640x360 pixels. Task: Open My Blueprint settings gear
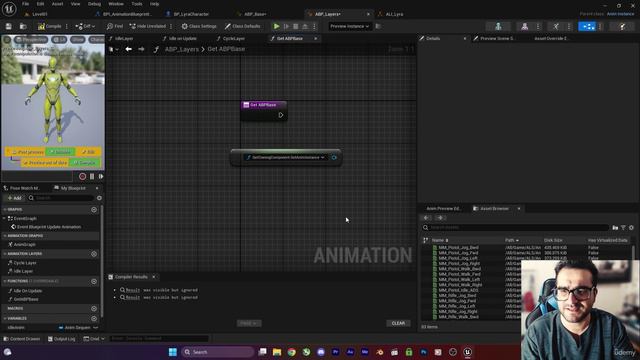click(99, 198)
